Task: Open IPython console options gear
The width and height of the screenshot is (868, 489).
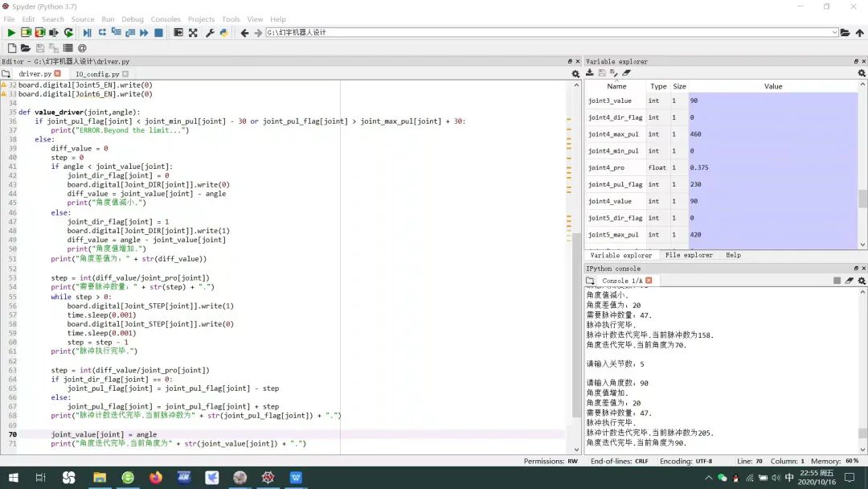Action: 862,281
